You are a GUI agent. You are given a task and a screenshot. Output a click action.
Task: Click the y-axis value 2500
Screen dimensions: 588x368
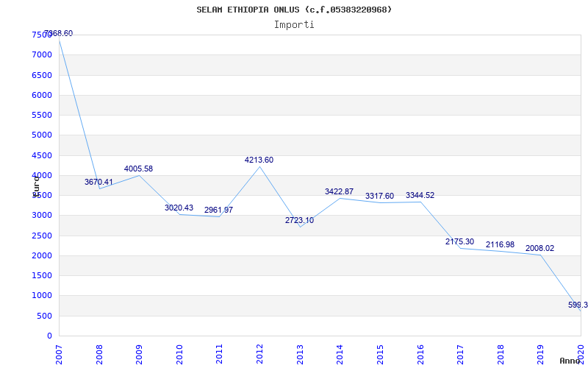(42, 236)
